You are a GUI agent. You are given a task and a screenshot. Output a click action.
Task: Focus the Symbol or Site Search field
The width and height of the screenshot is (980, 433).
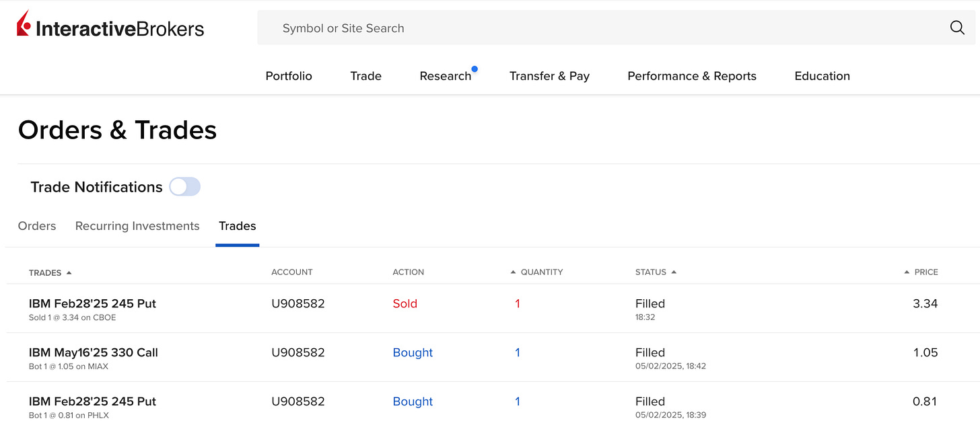pos(616,28)
